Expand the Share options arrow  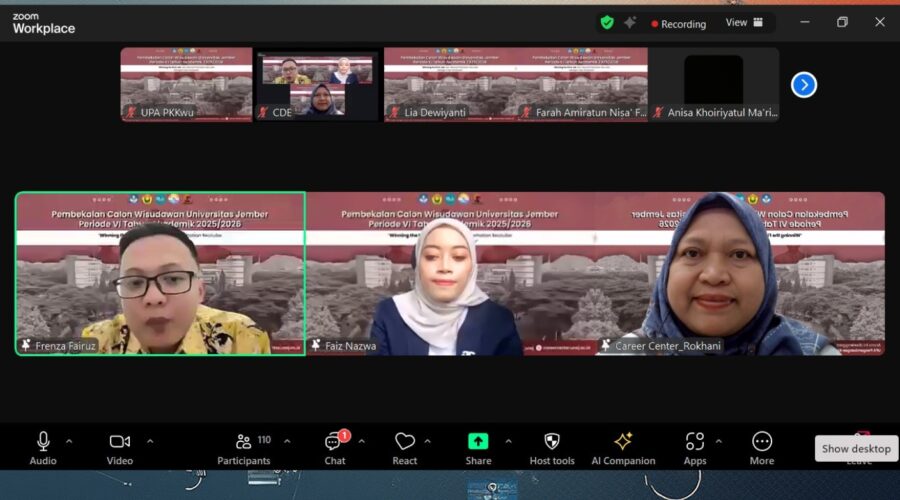click(508, 441)
